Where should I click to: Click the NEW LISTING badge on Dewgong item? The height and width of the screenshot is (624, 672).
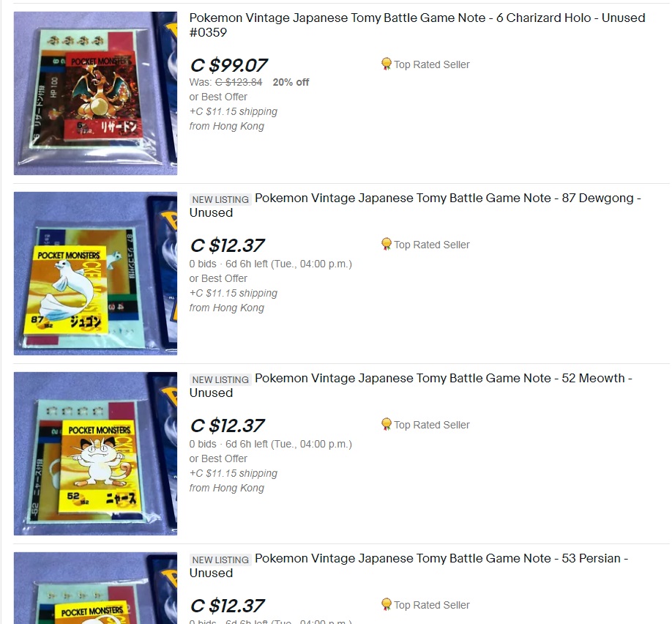click(x=220, y=199)
